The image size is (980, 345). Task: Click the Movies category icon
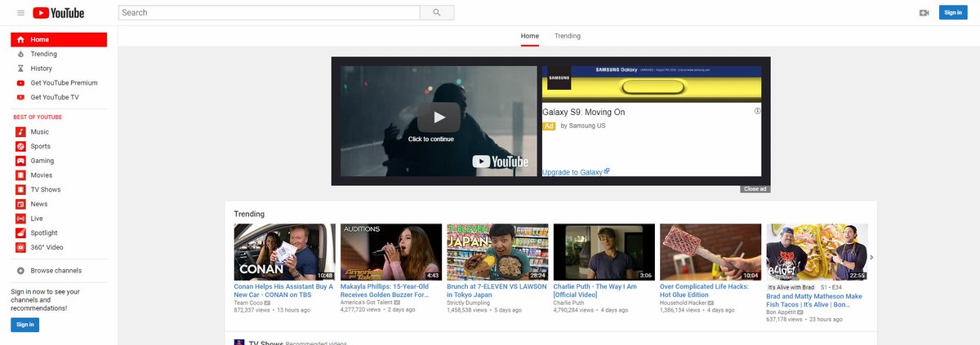[x=20, y=175]
